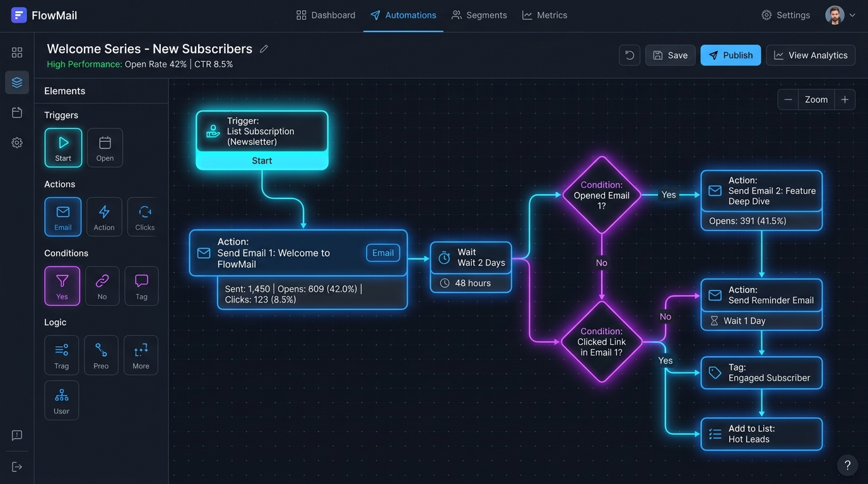Screen dimensions: 868x484
Task: Choose the More logic element
Action: pos(141,355)
